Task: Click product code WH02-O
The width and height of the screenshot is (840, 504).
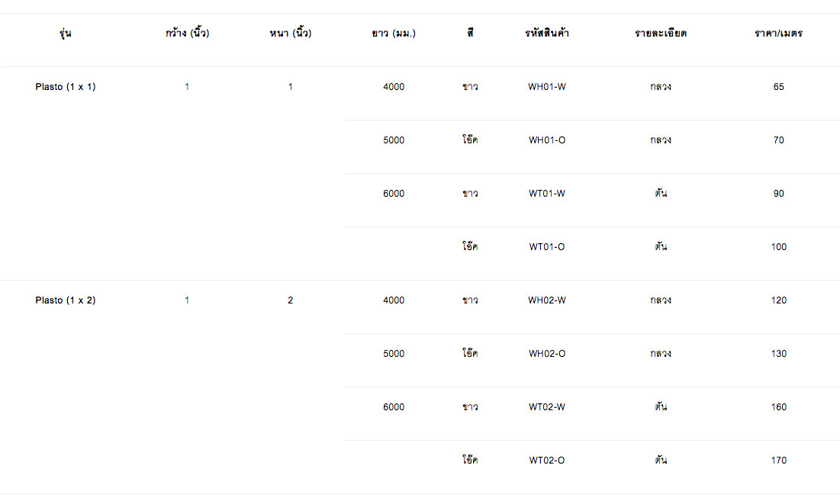Action: [547, 354]
